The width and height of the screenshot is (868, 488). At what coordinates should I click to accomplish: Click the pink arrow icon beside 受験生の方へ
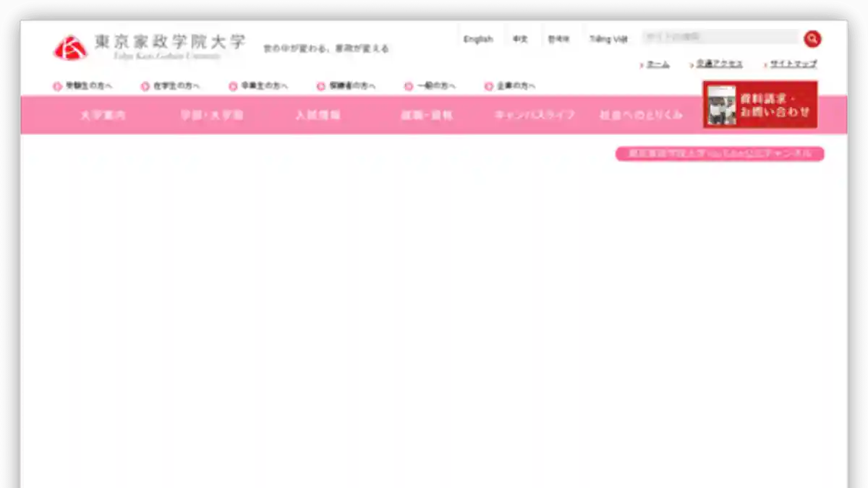pos(57,86)
